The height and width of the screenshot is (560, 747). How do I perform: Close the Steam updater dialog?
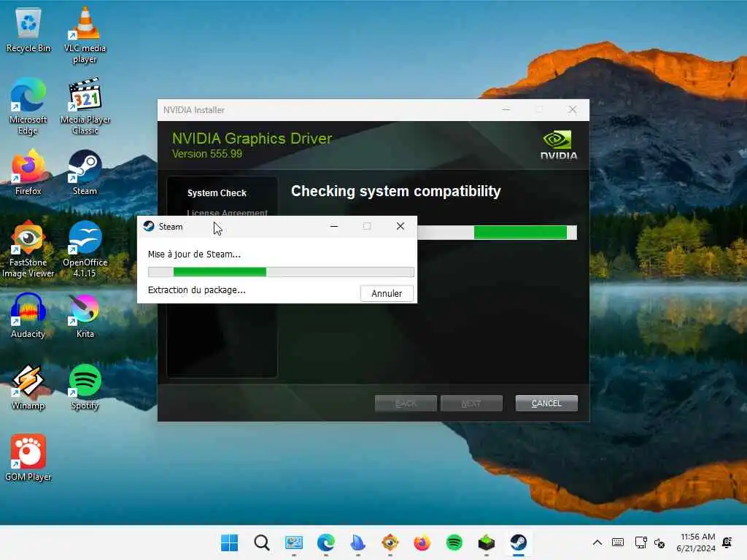click(x=400, y=226)
